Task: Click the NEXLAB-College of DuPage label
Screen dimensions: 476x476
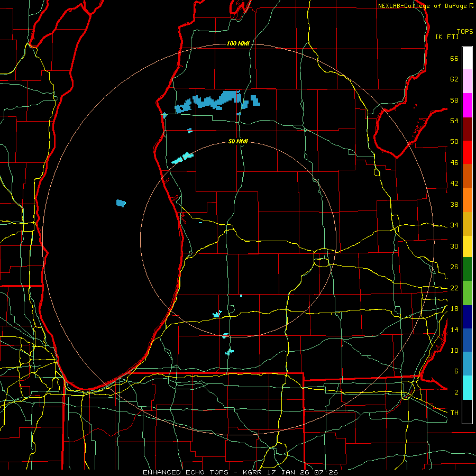Action: click(x=422, y=6)
